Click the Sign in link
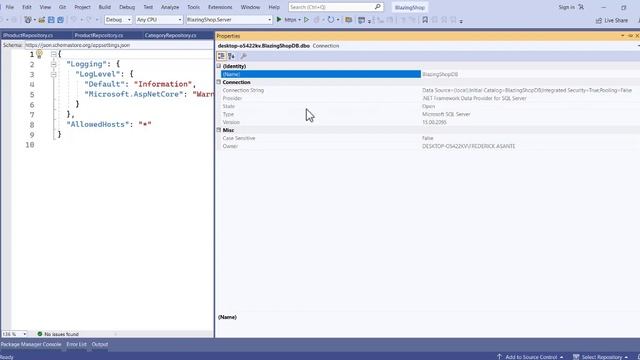The width and height of the screenshot is (640, 360). coord(566,7)
